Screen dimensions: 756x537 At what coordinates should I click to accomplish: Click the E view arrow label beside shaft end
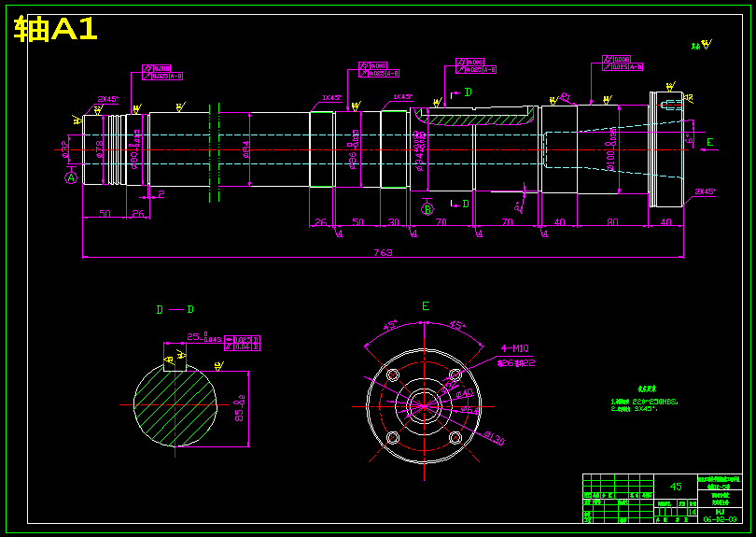pos(709,142)
